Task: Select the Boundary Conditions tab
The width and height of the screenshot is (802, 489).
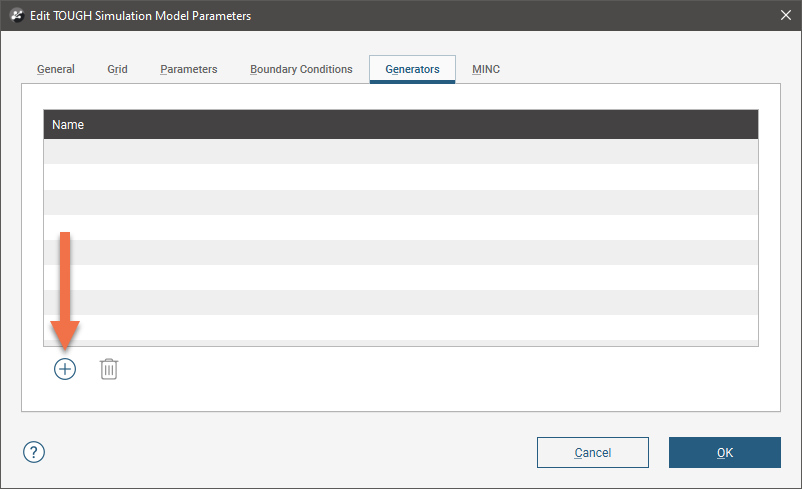Action: (x=301, y=69)
